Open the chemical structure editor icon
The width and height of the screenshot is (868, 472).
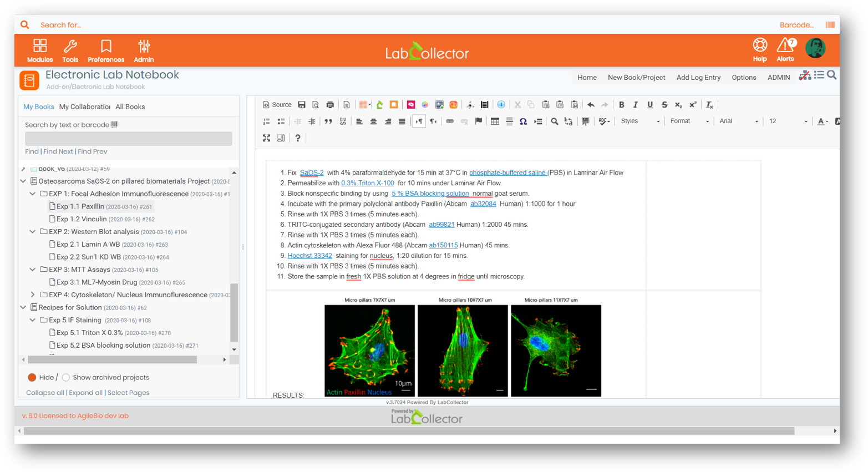point(470,105)
